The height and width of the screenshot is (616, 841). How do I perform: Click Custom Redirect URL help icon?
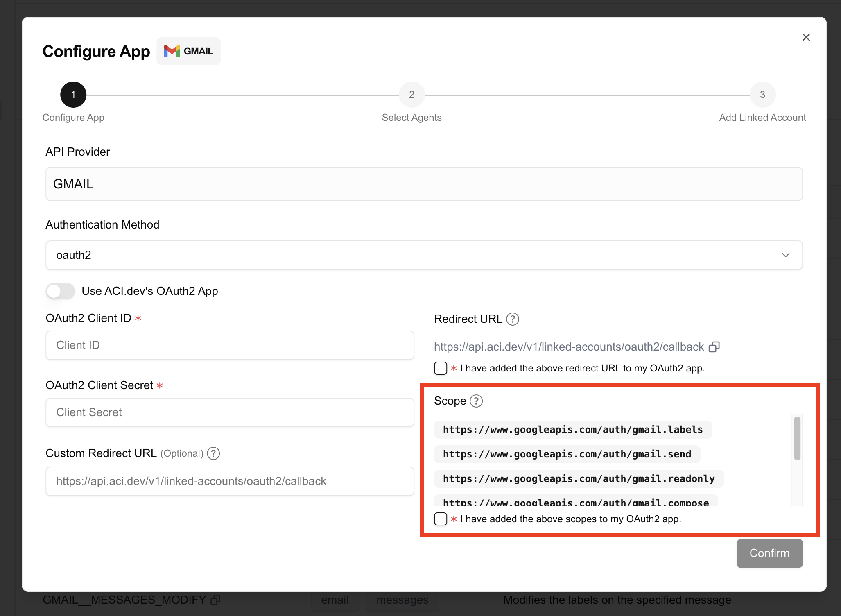click(x=213, y=453)
